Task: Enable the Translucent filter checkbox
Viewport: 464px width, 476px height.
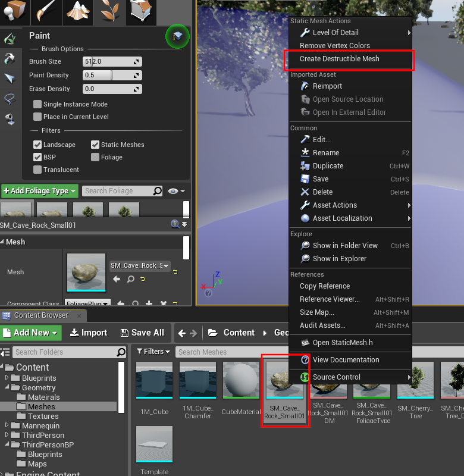Action: pos(37,170)
